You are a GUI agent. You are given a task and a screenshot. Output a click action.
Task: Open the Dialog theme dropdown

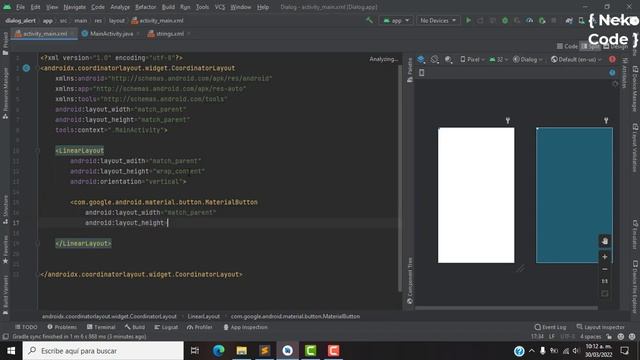pyautogui.click(x=528, y=60)
